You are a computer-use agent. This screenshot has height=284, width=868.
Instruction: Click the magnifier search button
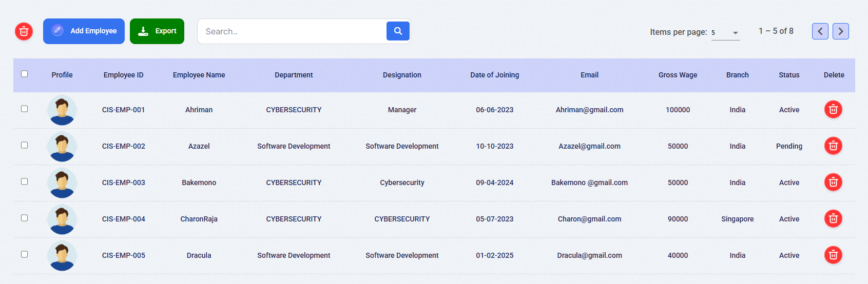pos(398,31)
